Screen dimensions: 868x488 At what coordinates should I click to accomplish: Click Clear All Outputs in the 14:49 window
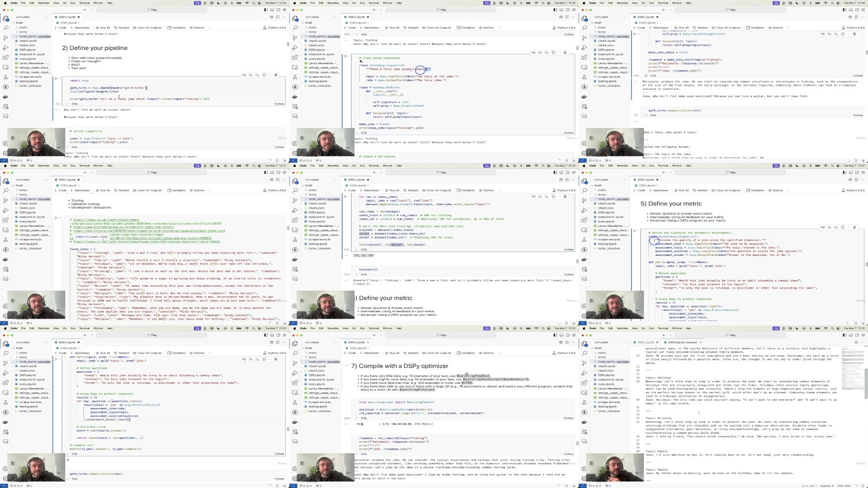[726, 28]
